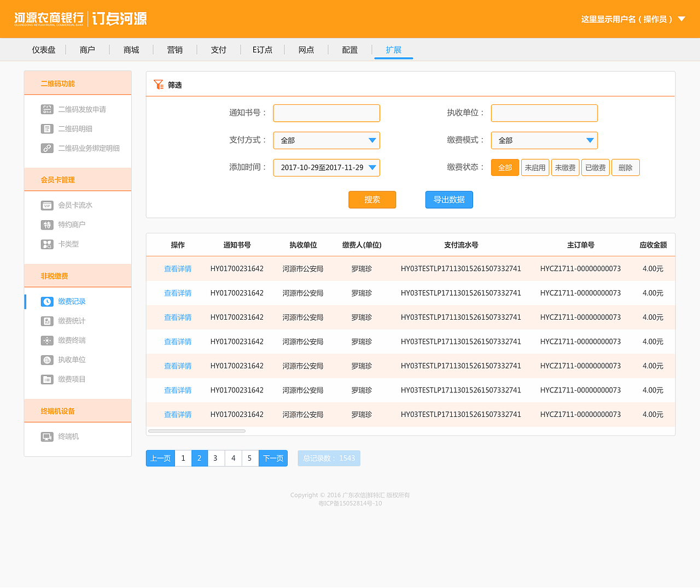Viewport: 700px width, 588px height.
Task: Click the 缴费项目 icon
Action: [x=47, y=379]
